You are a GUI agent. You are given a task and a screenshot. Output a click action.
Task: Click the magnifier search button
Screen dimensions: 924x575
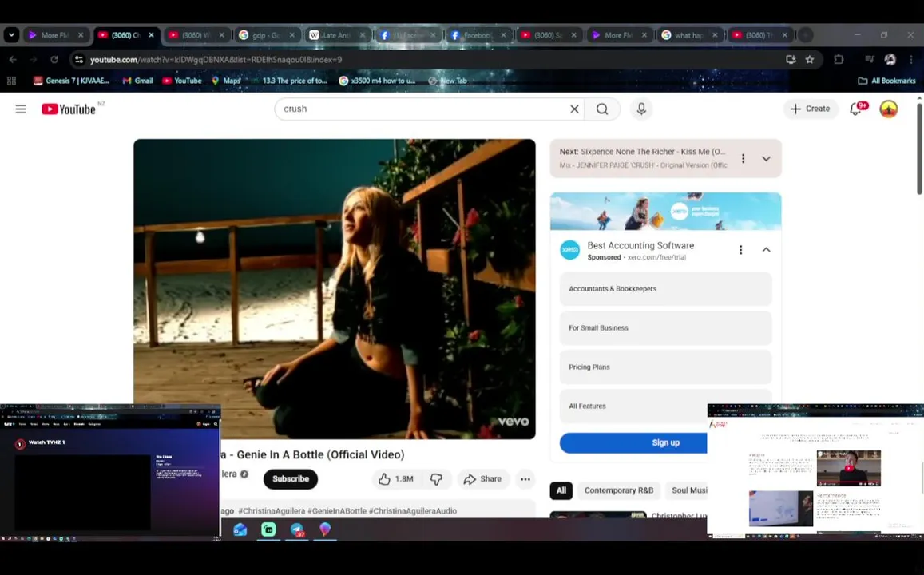coord(601,109)
